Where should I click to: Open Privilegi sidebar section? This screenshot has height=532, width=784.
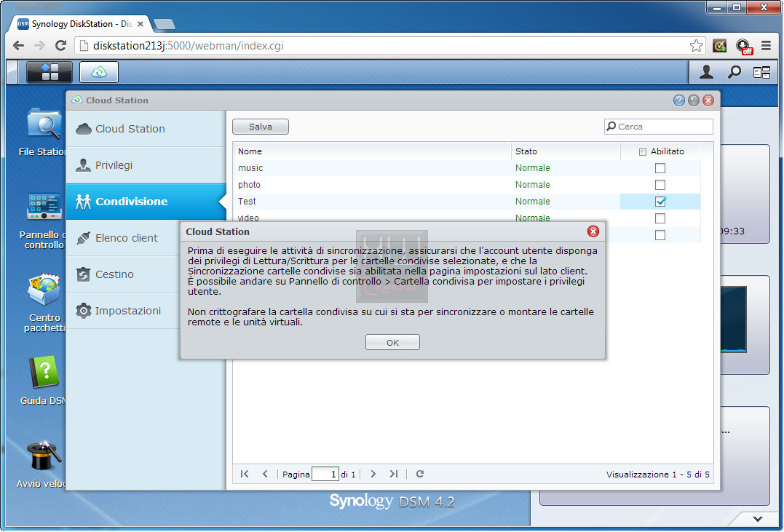(x=146, y=165)
